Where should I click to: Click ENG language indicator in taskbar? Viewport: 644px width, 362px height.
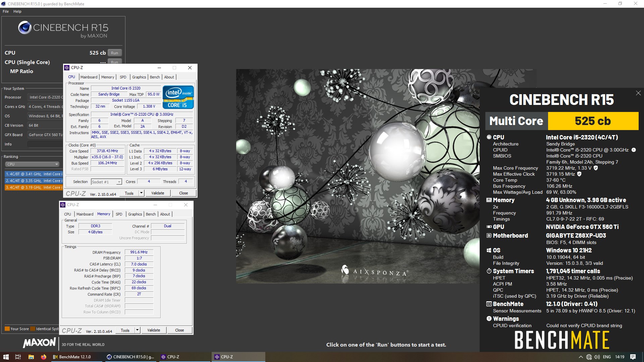click(x=607, y=357)
